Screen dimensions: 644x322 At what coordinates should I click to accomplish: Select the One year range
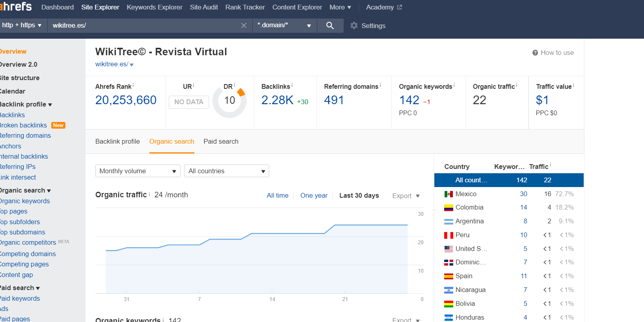pos(314,195)
